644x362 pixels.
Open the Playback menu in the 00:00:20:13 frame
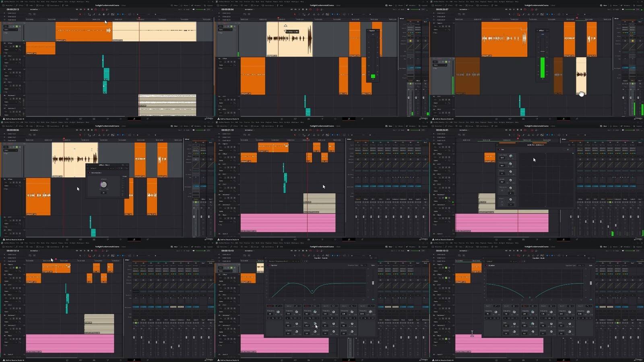pos(54,2)
